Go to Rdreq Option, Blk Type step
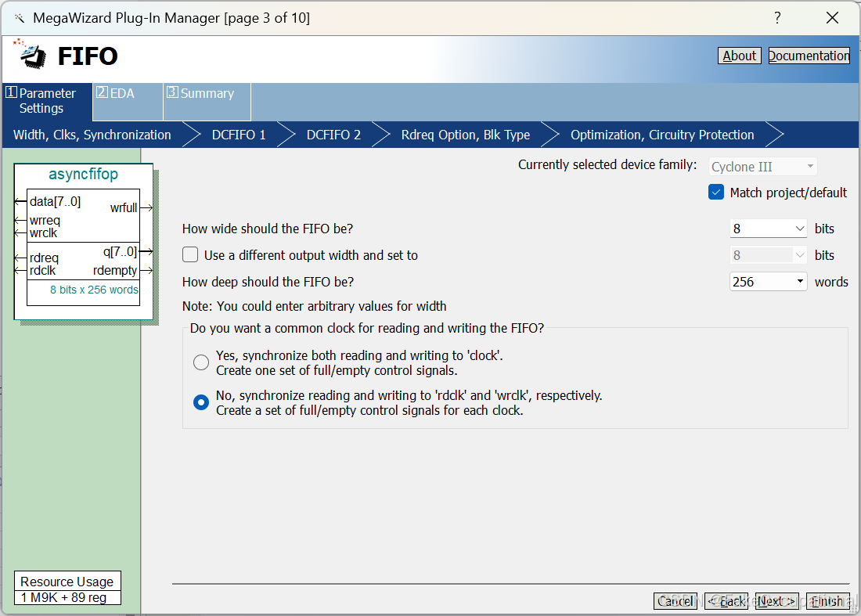The height and width of the screenshot is (616, 861). 466,135
